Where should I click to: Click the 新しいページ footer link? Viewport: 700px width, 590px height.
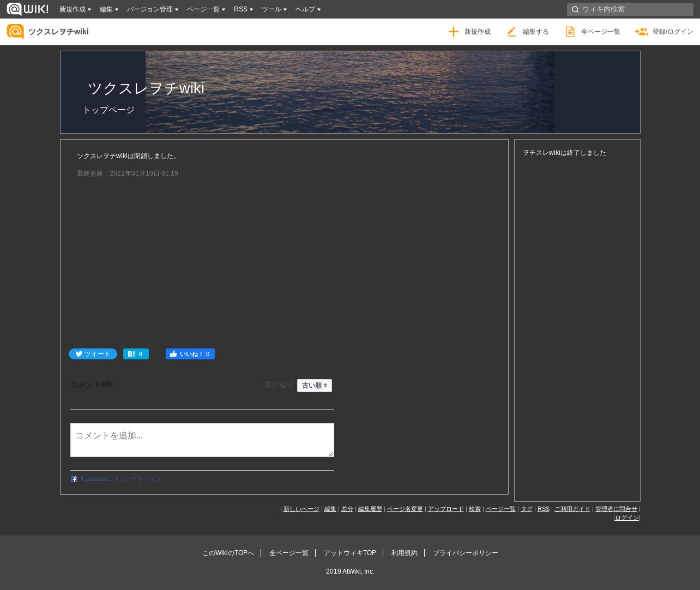pyautogui.click(x=301, y=509)
